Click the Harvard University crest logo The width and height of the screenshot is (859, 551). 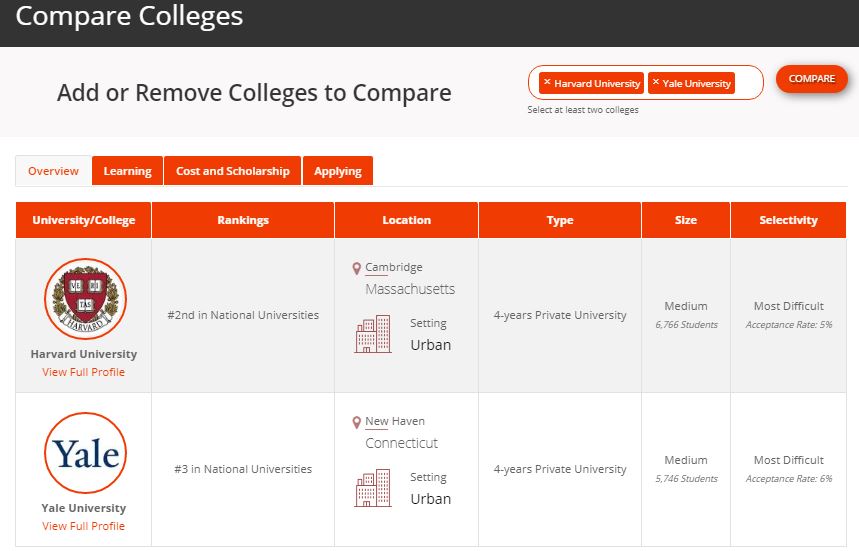(85, 299)
